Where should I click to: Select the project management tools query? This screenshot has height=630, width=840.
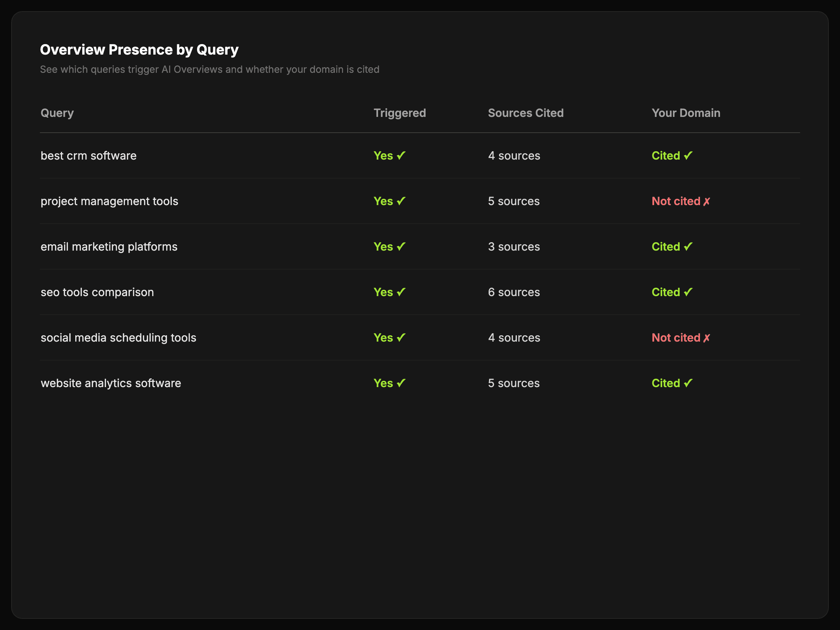(x=109, y=201)
